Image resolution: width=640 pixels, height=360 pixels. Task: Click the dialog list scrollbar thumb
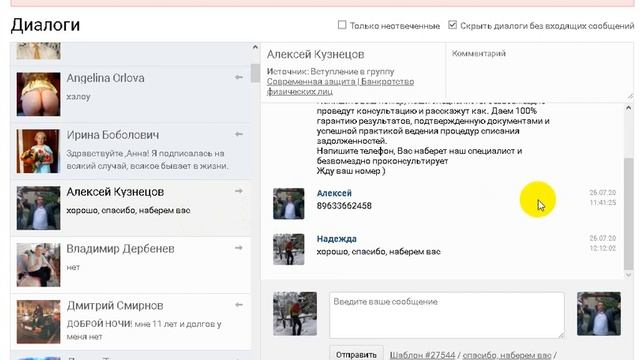[255, 73]
